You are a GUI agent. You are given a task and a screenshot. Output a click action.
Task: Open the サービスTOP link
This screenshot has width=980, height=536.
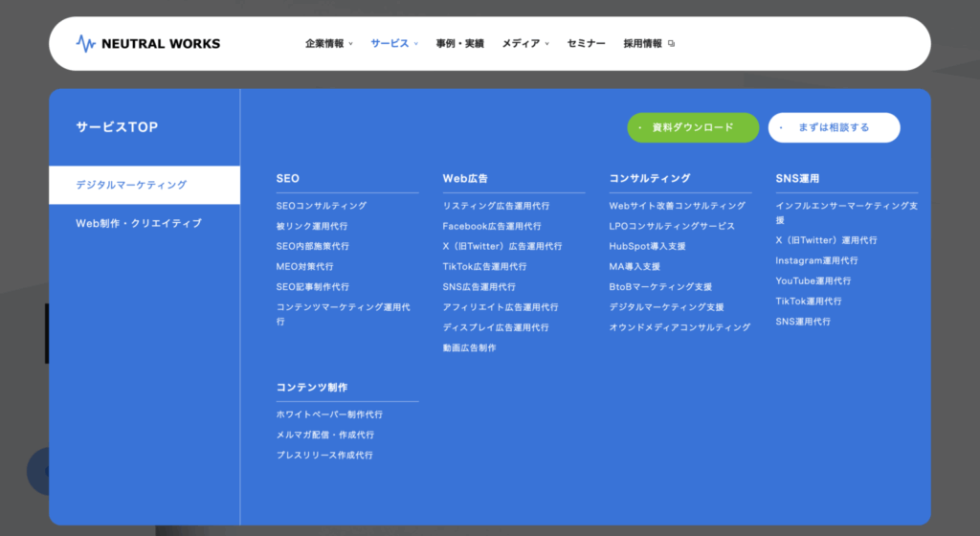click(x=117, y=126)
